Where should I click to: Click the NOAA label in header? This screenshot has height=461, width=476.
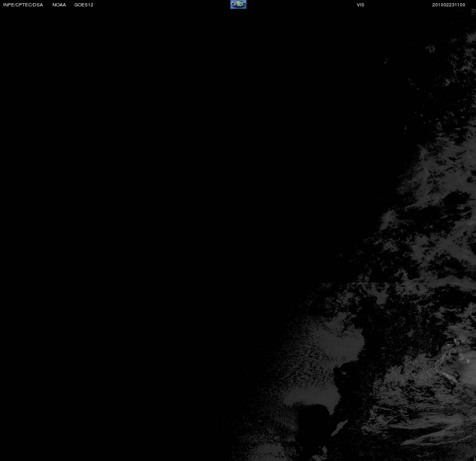[x=59, y=5]
